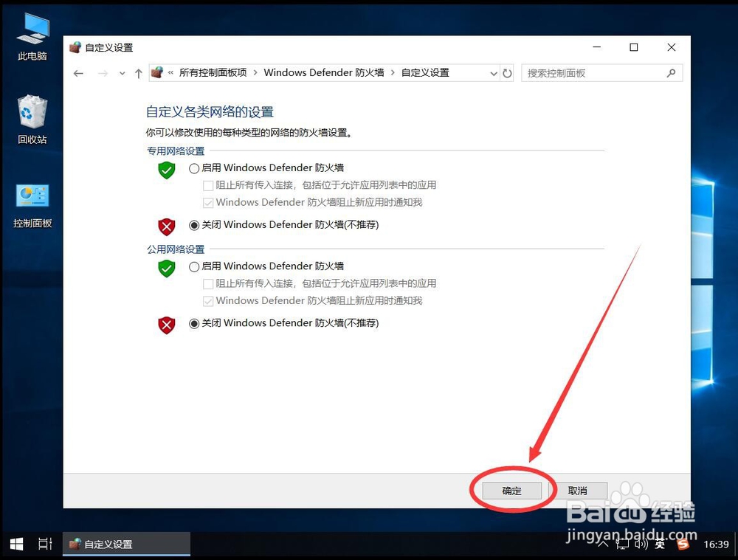Click the 公用网络设置 section label
The height and width of the screenshot is (560, 738).
point(176,249)
